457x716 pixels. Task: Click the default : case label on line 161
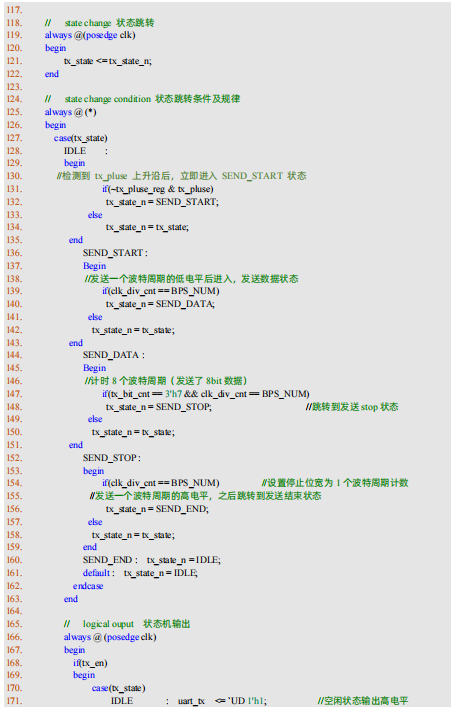tap(99, 573)
